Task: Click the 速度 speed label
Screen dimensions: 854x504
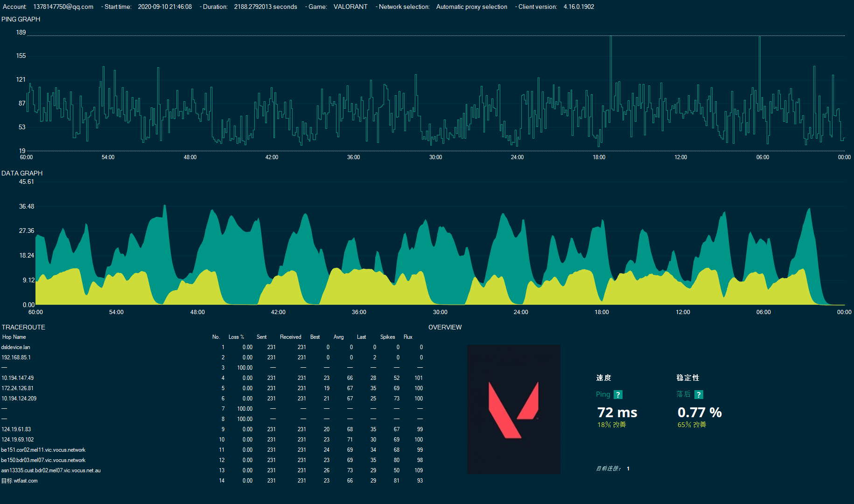Action: (x=603, y=378)
